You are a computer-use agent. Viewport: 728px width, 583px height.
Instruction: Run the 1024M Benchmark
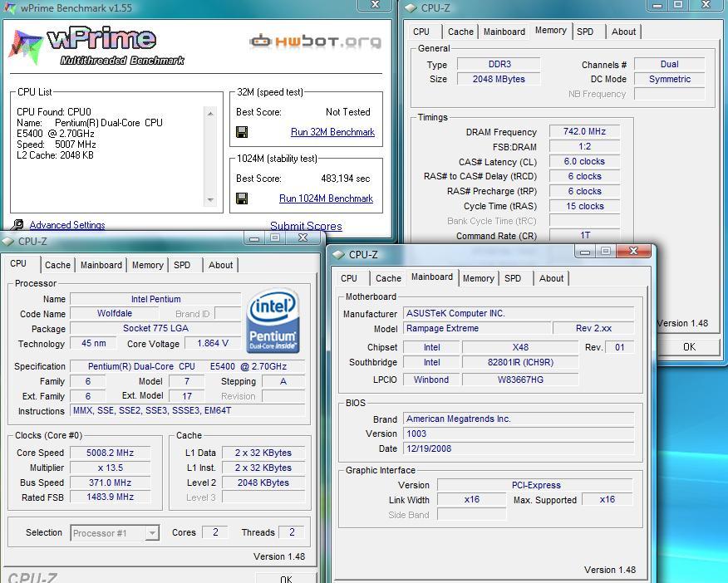coord(326,198)
